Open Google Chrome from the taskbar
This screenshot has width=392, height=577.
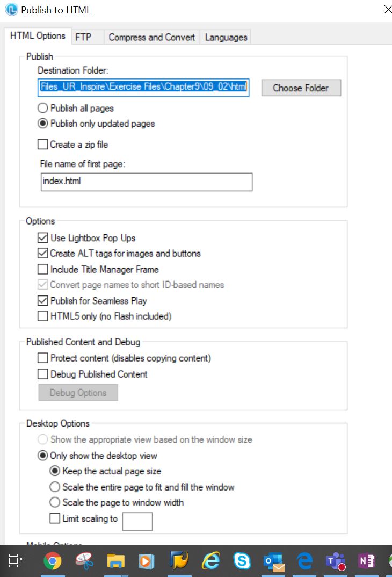53,561
